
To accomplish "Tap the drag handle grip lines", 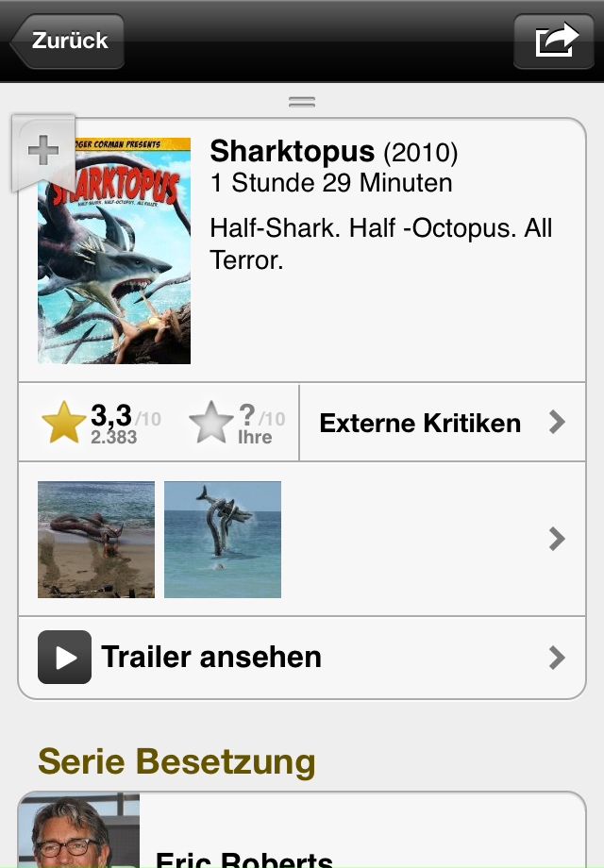I will pyautogui.click(x=302, y=102).
